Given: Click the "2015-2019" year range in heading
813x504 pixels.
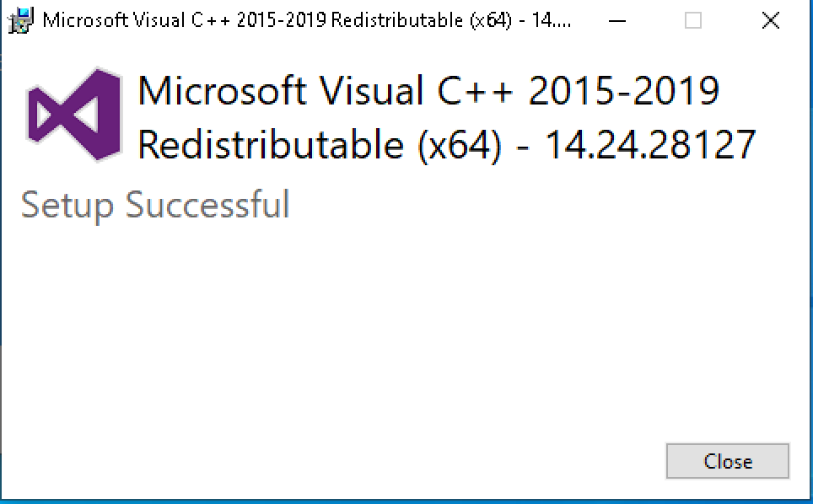Looking at the screenshot, I should 624,91.
